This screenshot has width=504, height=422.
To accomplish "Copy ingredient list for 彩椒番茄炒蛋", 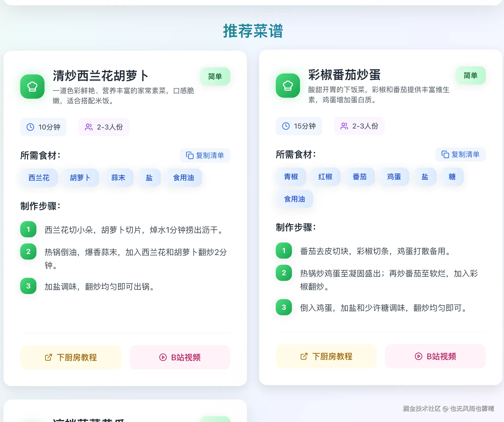I will click(460, 154).
